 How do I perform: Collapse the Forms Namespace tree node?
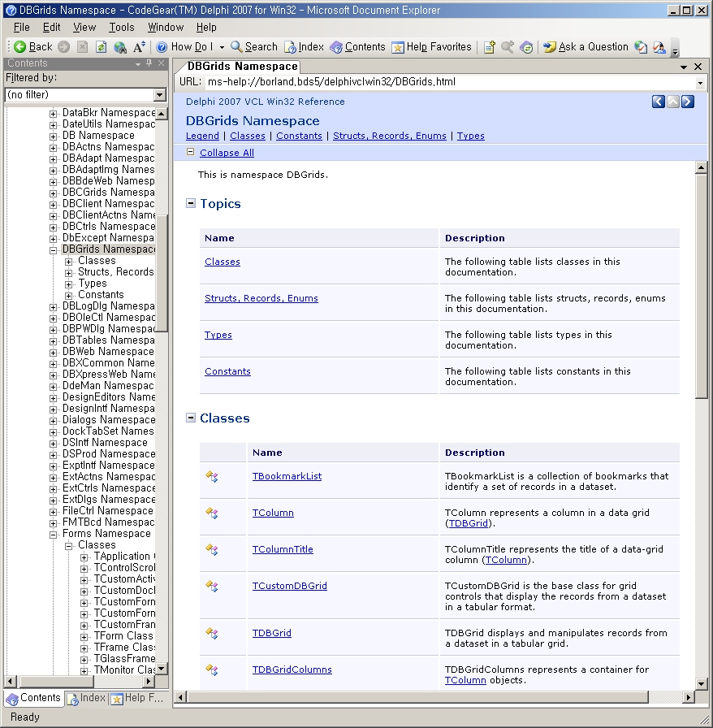pyautogui.click(x=54, y=534)
